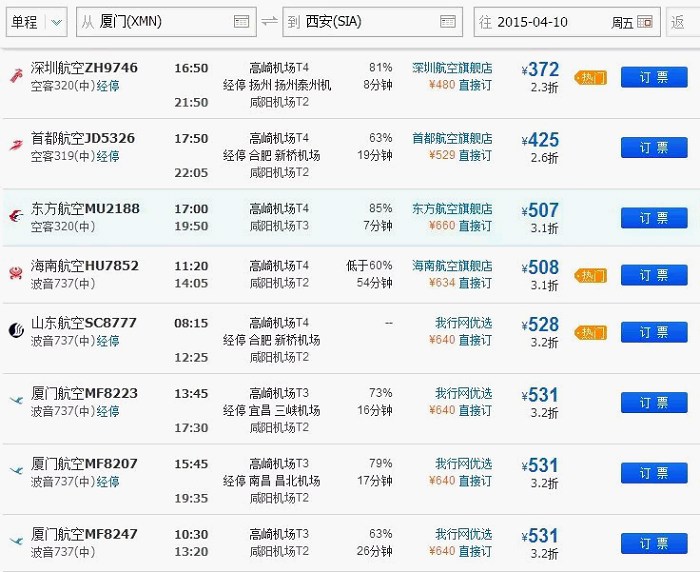
Task: Open the 单程 trip type dropdown
Action: click(x=37, y=22)
